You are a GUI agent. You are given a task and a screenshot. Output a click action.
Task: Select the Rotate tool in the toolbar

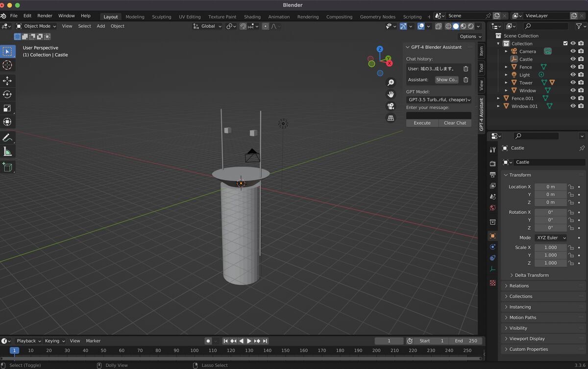7,94
